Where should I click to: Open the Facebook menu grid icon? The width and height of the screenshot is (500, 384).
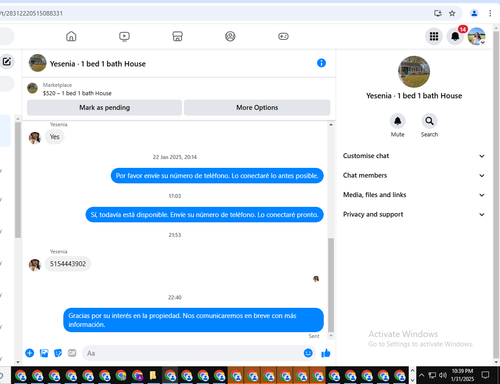434,36
